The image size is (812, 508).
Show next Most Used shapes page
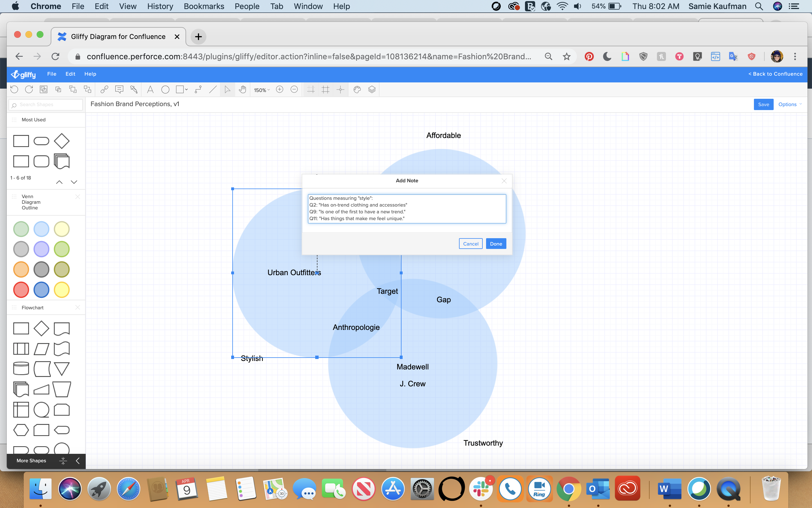click(74, 182)
